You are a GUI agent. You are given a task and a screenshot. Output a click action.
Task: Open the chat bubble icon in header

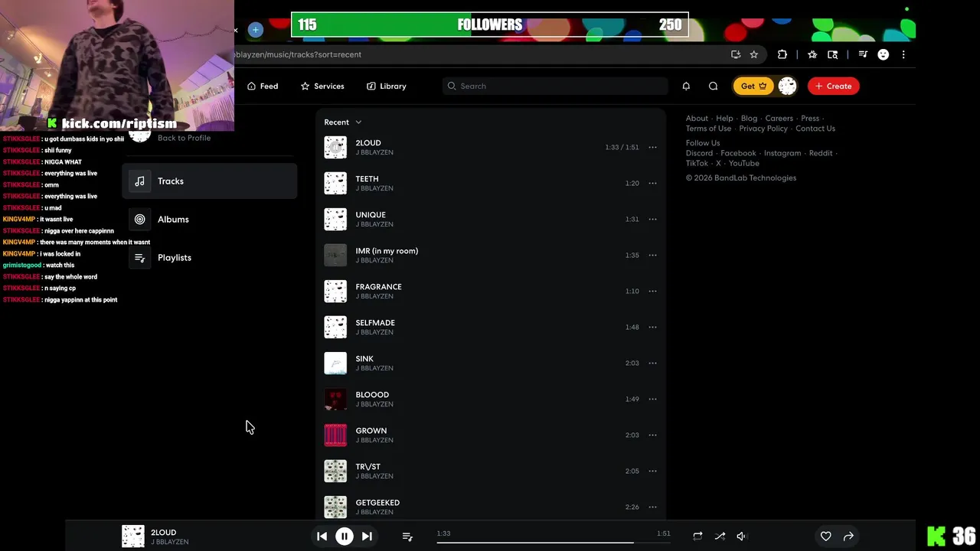(x=714, y=86)
